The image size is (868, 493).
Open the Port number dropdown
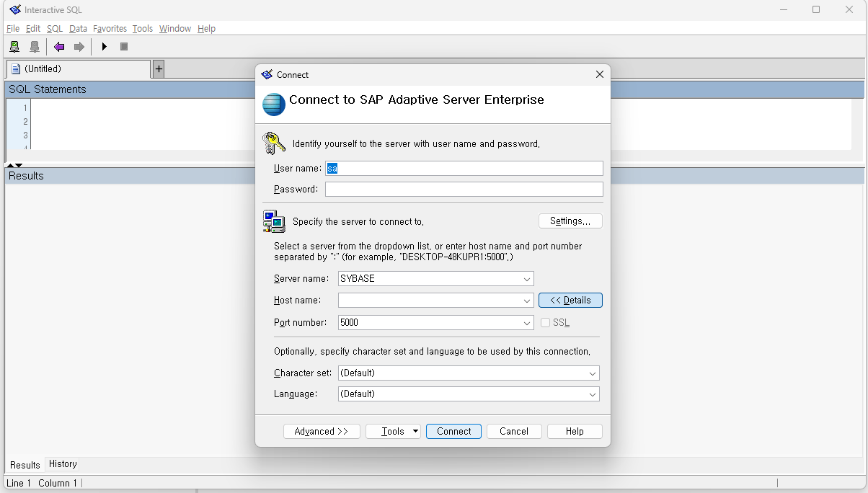pyautogui.click(x=526, y=323)
